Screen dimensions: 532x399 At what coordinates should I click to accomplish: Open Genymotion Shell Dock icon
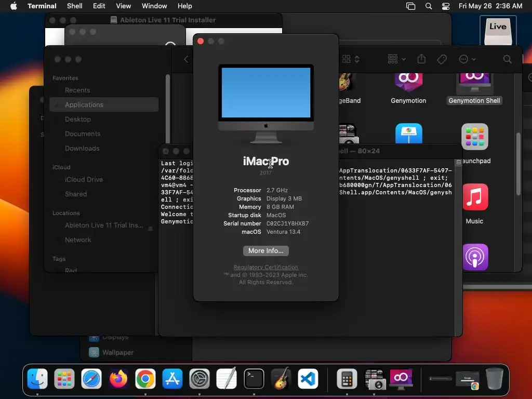(x=401, y=379)
